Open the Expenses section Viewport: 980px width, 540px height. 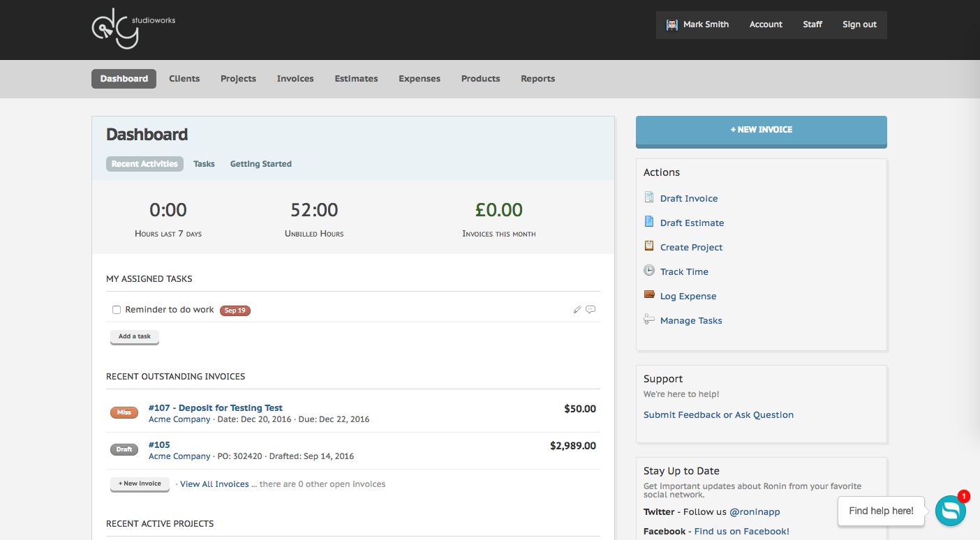pyautogui.click(x=420, y=79)
